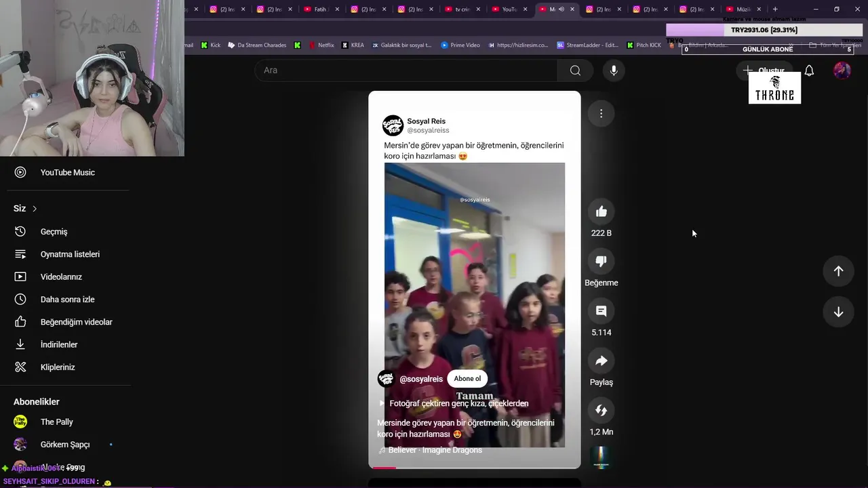Subscribe with Abone ol button

point(467,379)
